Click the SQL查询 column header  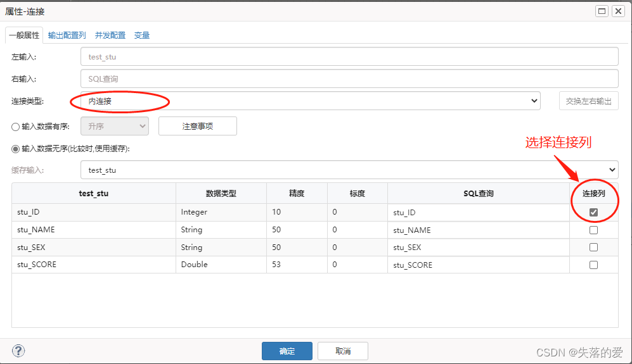(479, 193)
